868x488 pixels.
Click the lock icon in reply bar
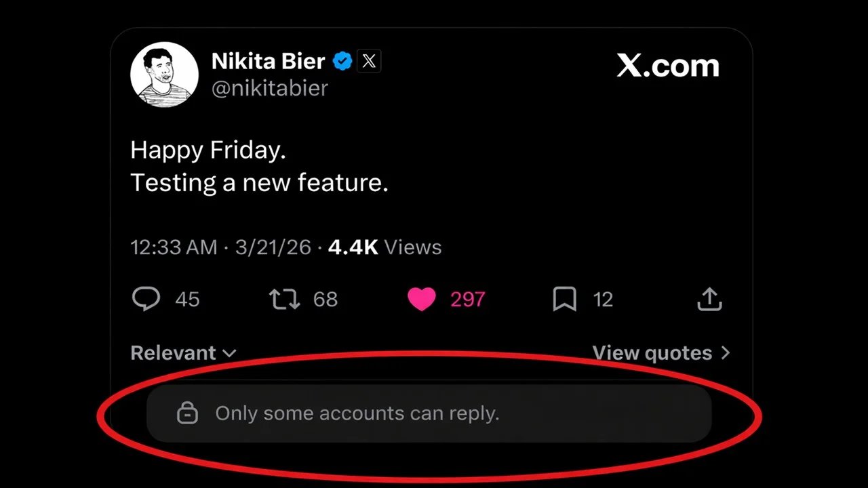[x=187, y=413]
